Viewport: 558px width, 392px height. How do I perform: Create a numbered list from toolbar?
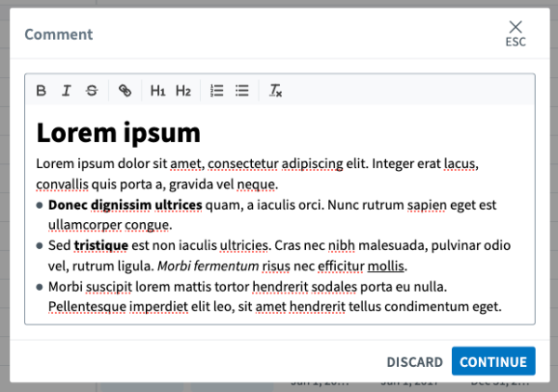(217, 91)
